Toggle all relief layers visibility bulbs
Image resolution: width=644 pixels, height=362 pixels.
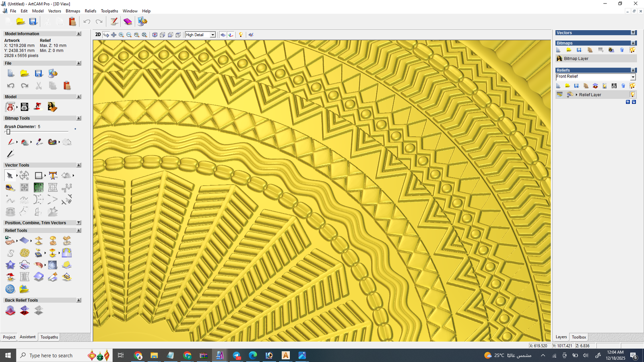pos(632,86)
